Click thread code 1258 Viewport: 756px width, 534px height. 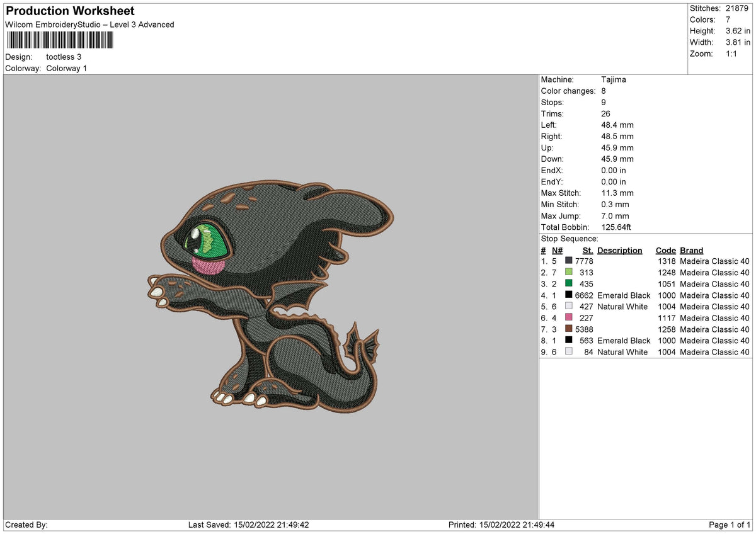click(x=667, y=329)
